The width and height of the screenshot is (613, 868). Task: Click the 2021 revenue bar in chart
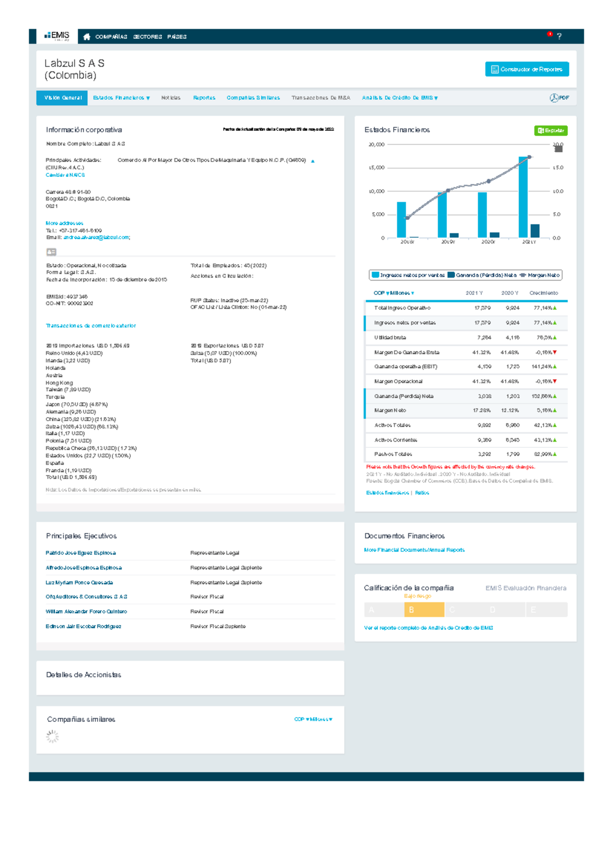pos(523,197)
